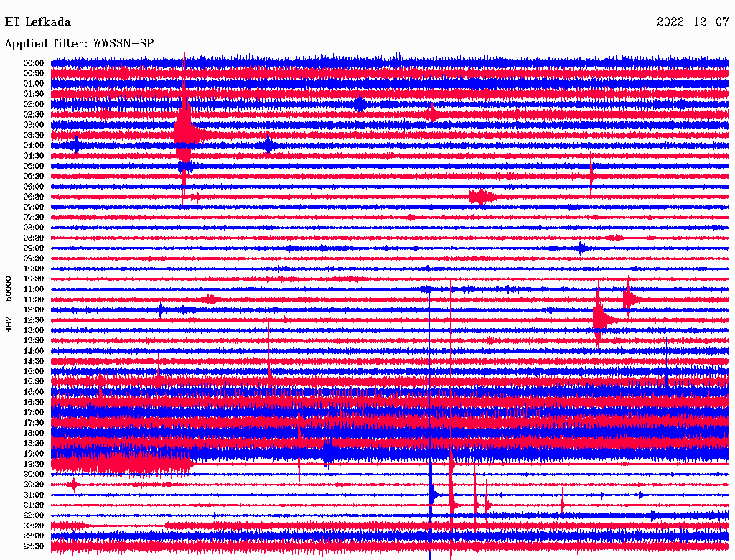Click the red burst on the 06:30 trace
Screen dimensions: 735x560
click(x=482, y=197)
